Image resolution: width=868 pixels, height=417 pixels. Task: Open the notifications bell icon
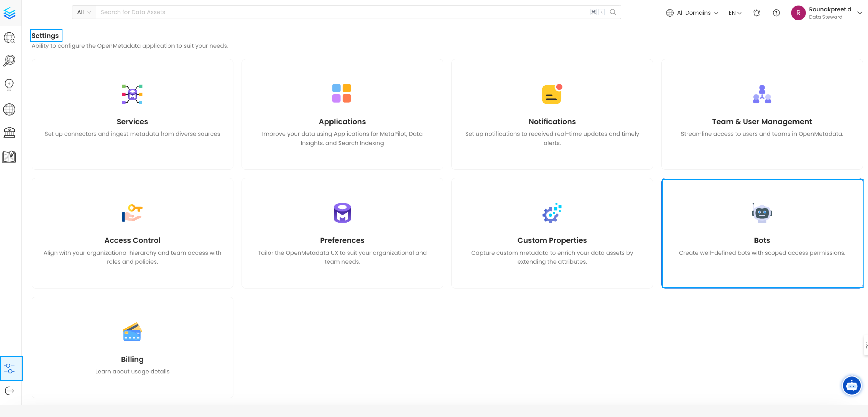click(756, 12)
